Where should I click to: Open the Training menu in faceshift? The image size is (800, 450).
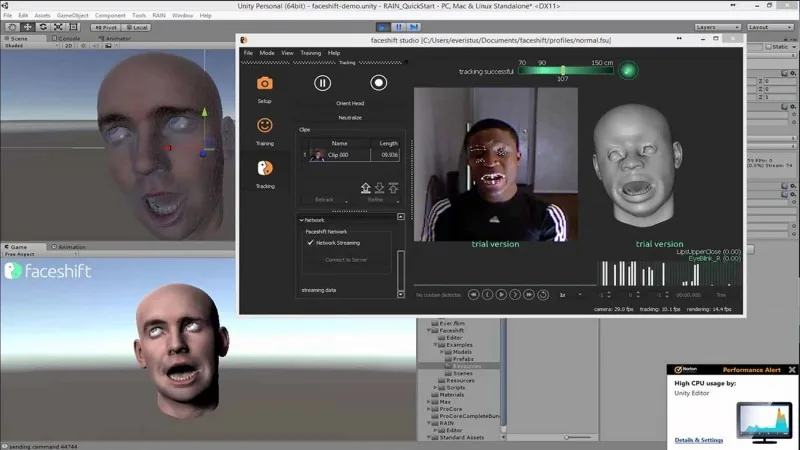click(310, 53)
